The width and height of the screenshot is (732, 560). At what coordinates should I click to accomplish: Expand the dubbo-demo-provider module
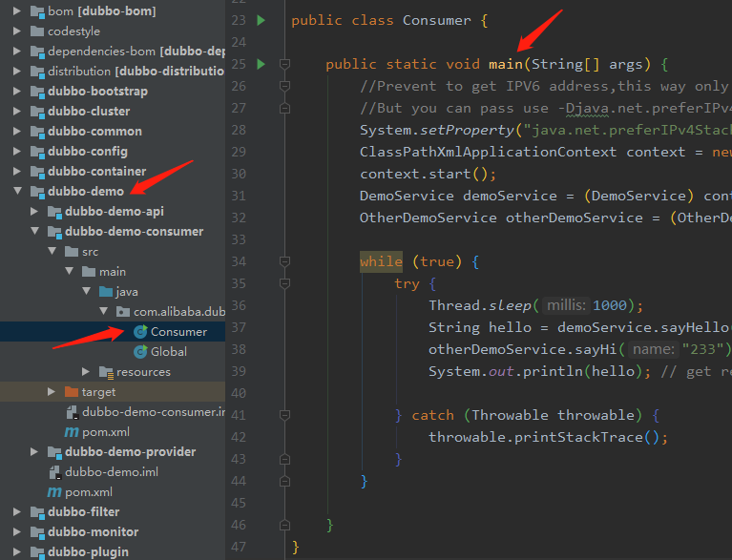tap(34, 452)
